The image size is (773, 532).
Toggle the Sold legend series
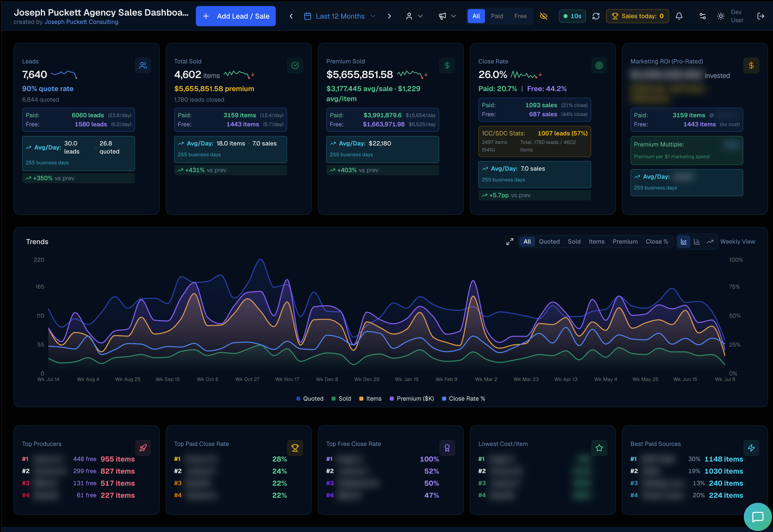point(341,398)
